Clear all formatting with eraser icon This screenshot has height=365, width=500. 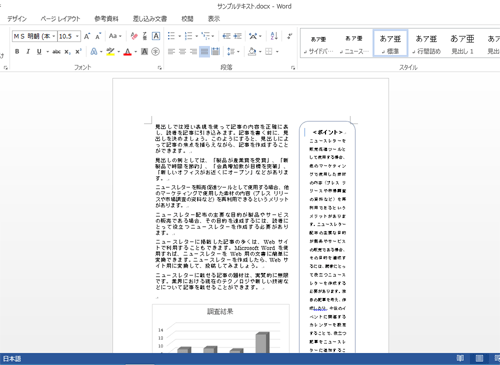coord(134,36)
